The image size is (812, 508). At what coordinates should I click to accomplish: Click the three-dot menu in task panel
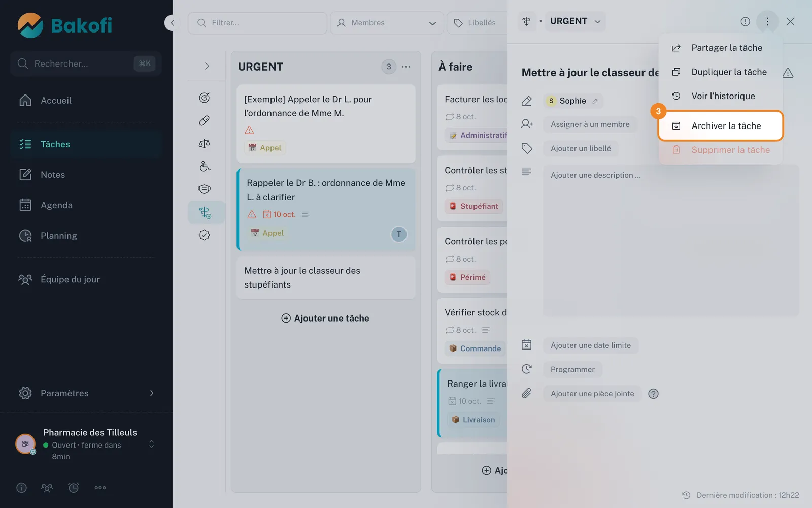coord(767,21)
